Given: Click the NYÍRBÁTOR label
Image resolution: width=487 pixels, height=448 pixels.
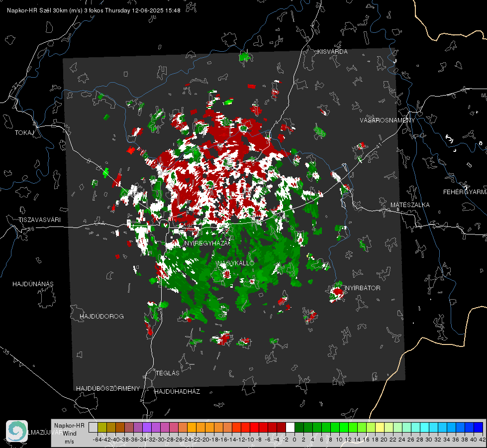Looking at the screenshot, I should click(363, 288).
